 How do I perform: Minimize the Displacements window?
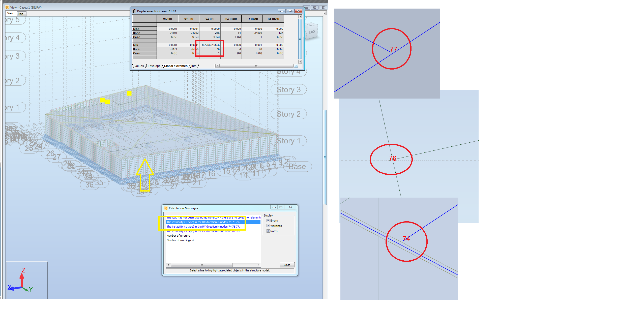pyautogui.click(x=282, y=11)
